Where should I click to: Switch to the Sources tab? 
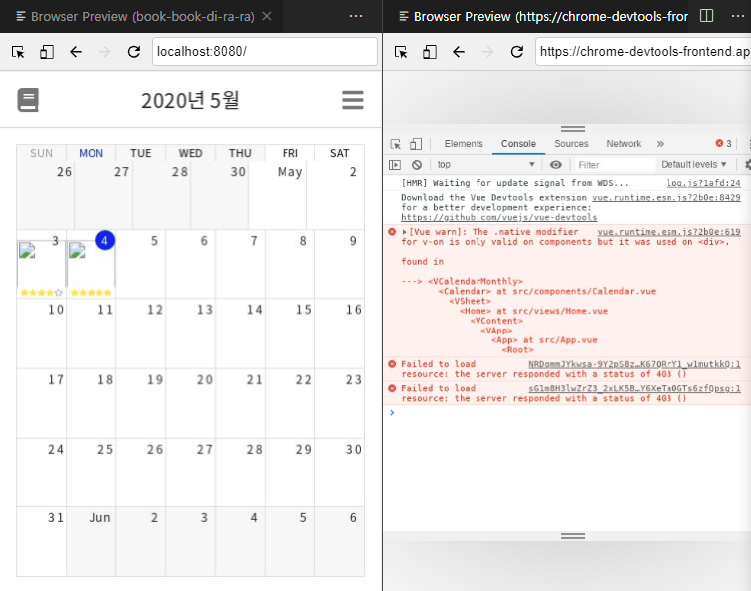[x=571, y=144]
